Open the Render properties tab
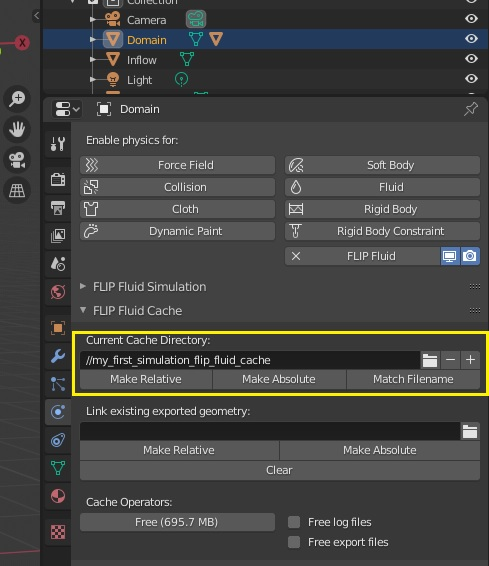 pos(58,179)
